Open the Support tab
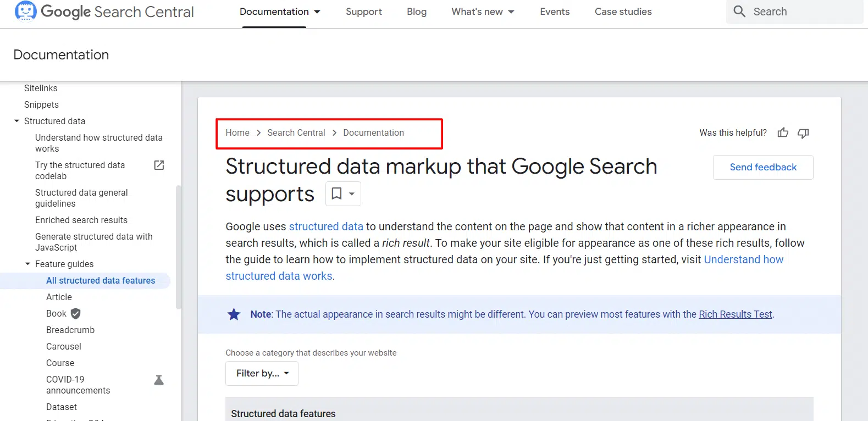This screenshot has width=868, height=421. point(364,12)
